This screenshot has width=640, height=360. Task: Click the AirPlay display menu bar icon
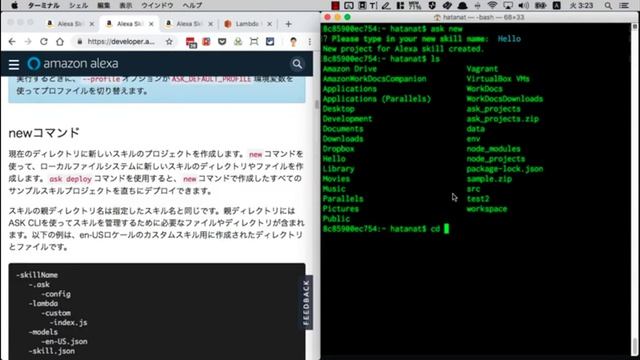coord(508,5)
